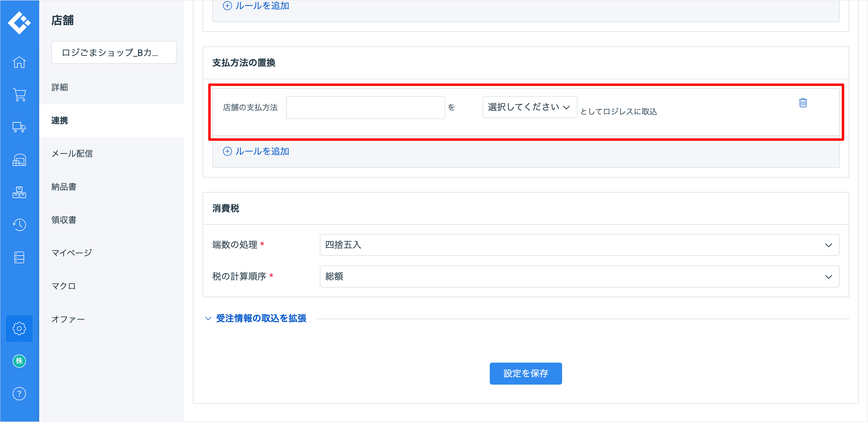Delete payment rule with trash icon

click(803, 103)
